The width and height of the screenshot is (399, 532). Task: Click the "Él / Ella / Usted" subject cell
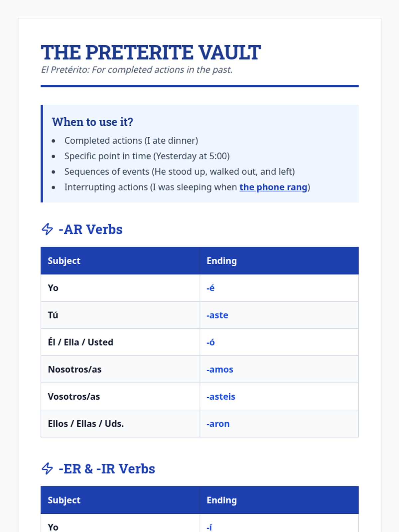[80, 342]
